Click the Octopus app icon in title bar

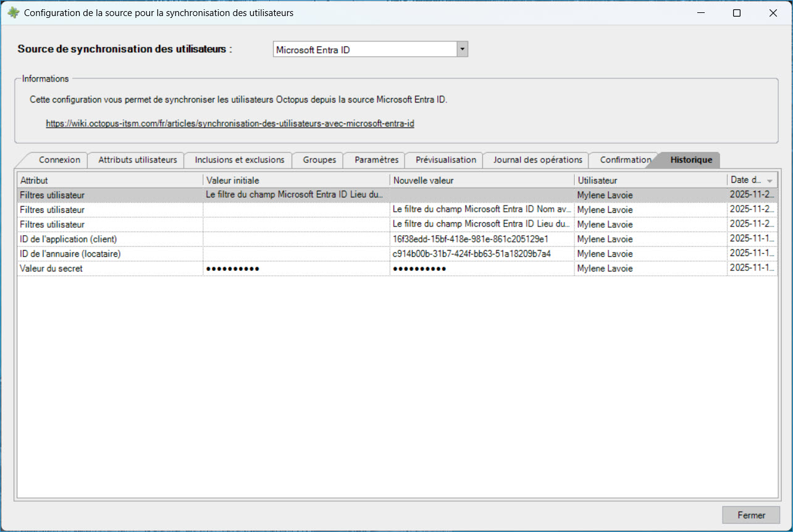coord(13,13)
